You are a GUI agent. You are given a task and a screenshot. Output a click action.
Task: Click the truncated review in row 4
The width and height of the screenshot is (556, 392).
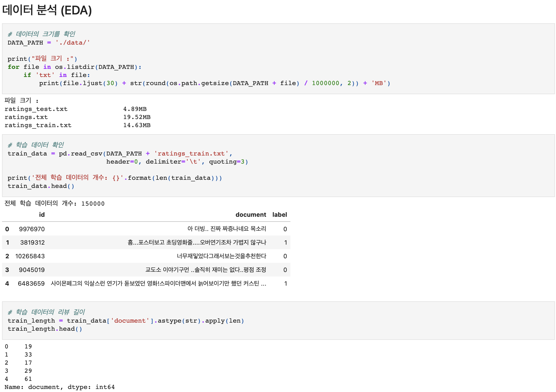[158, 284]
